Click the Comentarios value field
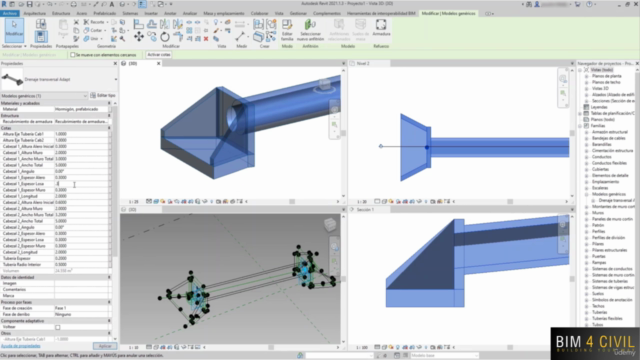Image resolution: width=640 pixels, height=360 pixels. [81, 289]
